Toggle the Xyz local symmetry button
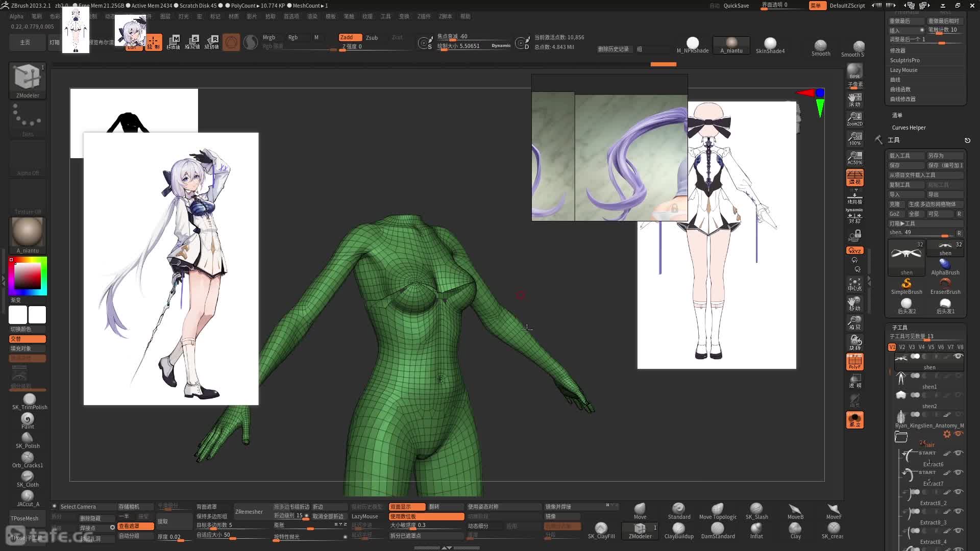The height and width of the screenshot is (551, 980). 854,251
